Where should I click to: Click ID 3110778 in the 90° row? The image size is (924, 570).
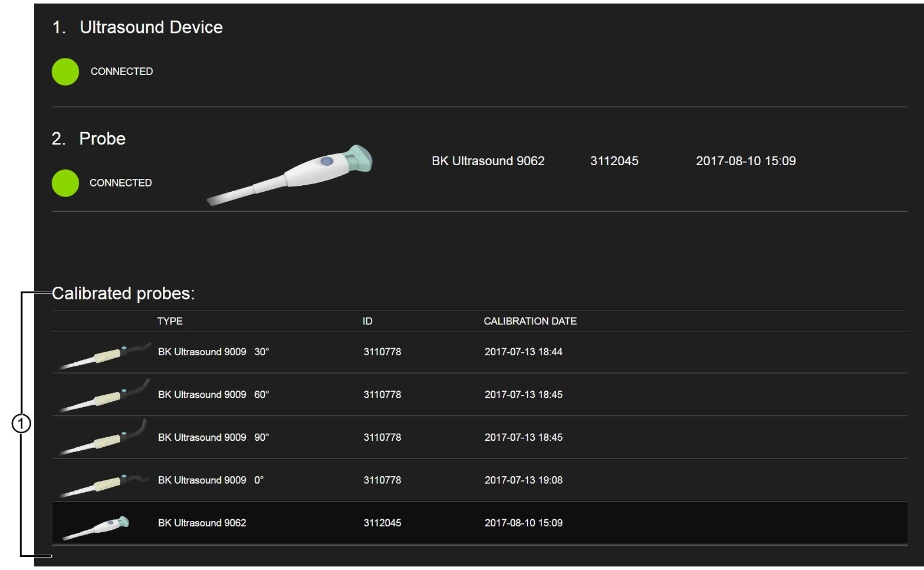click(382, 437)
